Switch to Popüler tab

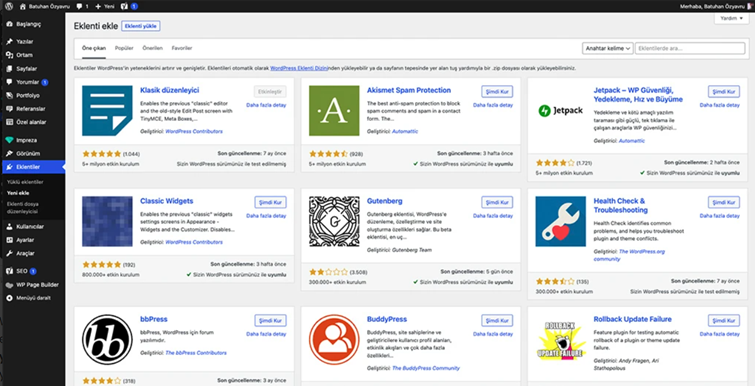(124, 48)
